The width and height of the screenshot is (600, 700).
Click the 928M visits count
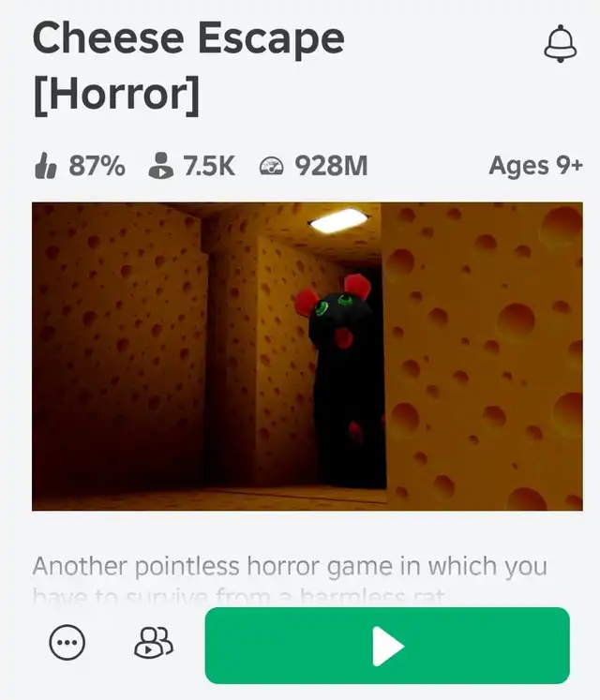pyautogui.click(x=331, y=166)
